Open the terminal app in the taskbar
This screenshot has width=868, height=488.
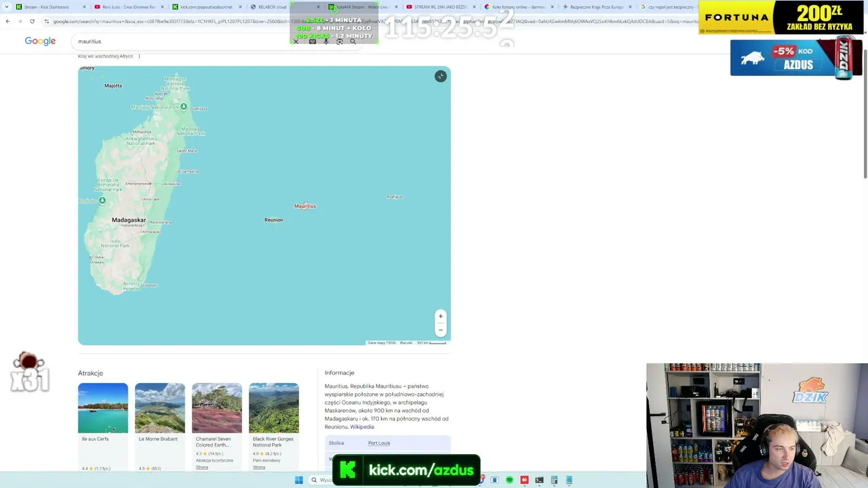[539, 480]
